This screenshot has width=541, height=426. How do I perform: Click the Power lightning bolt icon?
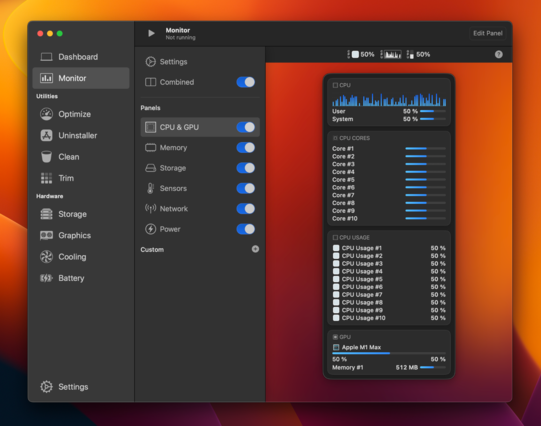pyautogui.click(x=150, y=229)
